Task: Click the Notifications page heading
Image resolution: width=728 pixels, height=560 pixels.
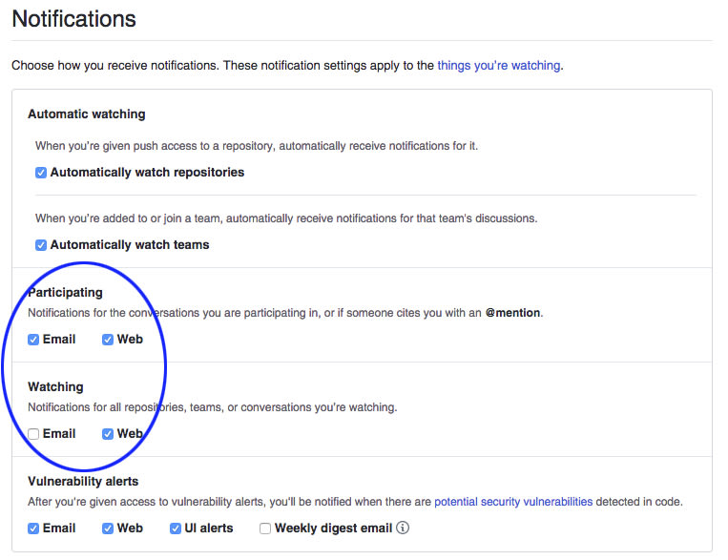Action: coord(73,19)
